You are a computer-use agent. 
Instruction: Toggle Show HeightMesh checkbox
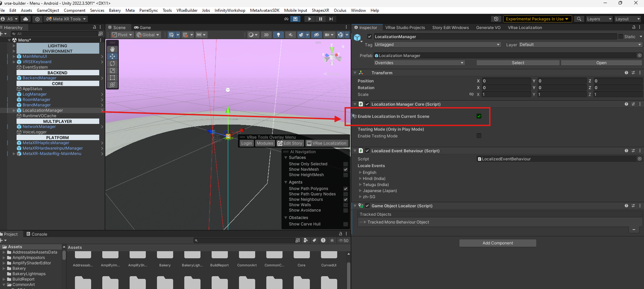pos(346,175)
